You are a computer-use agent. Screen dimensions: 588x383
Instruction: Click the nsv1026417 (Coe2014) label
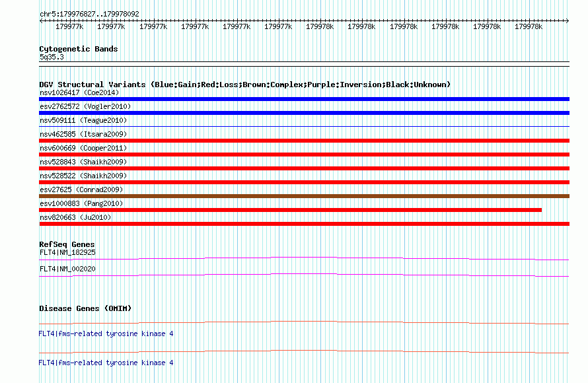point(79,92)
